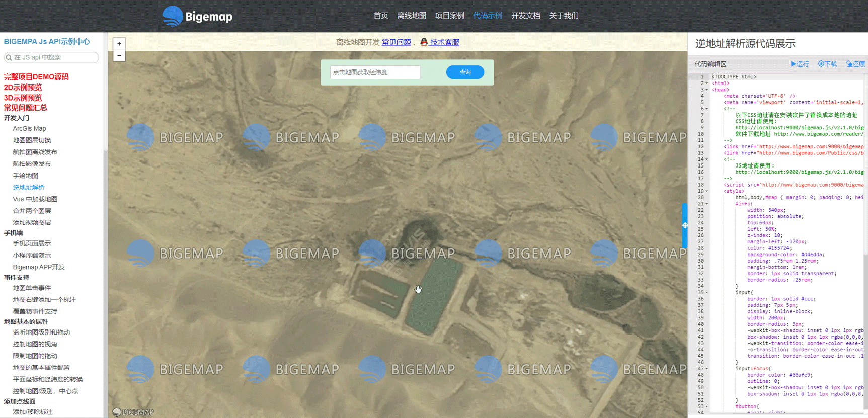The width and height of the screenshot is (868, 418).
Task: Click the 技术客服 support avatar icon
Action: point(424,42)
